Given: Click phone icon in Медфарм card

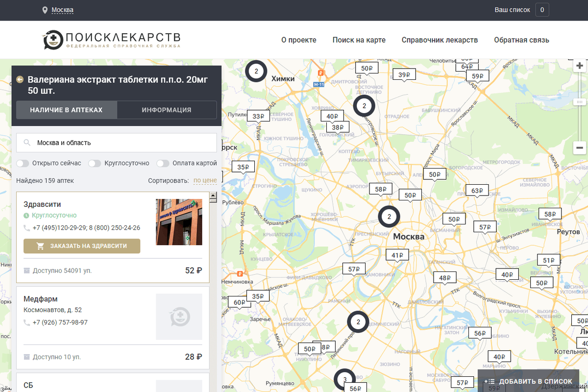Looking at the screenshot, I should [x=27, y=322].
